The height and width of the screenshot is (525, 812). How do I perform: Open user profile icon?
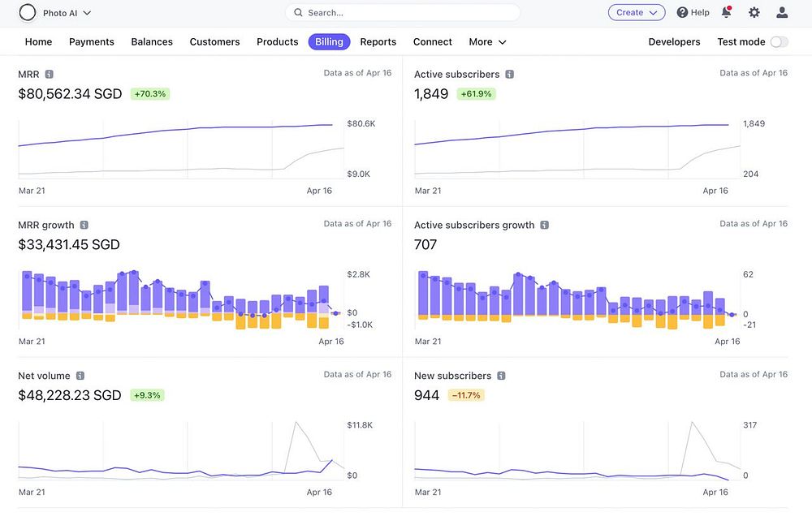coord(782,12)
